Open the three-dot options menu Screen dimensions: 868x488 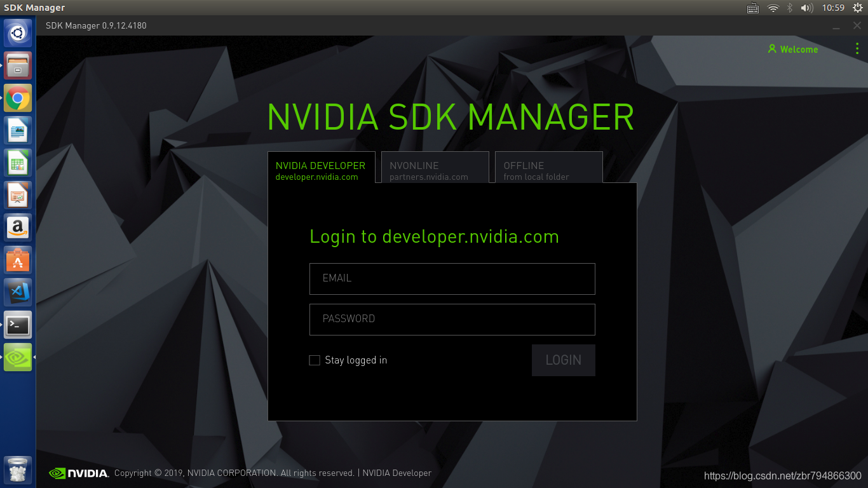857,49
